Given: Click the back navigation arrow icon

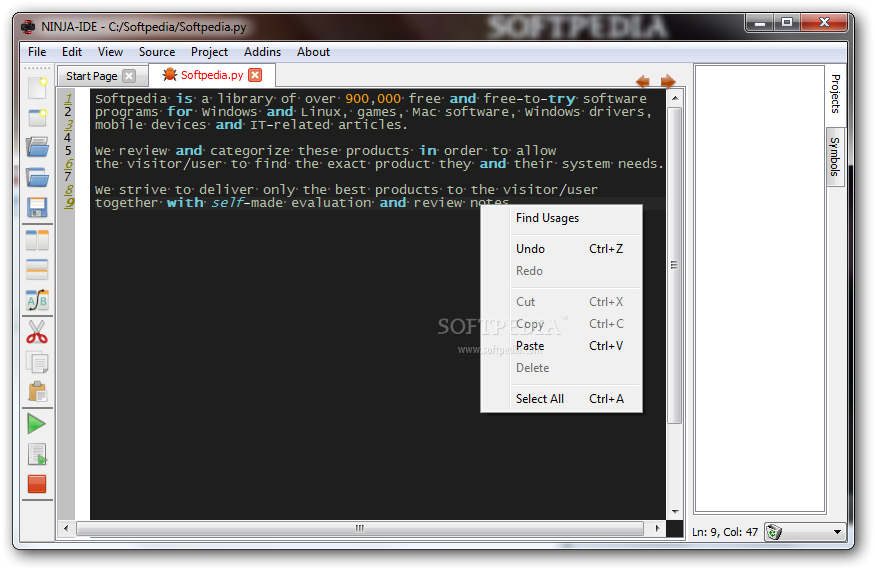Looking at the screenshot, I should point(643,82).
